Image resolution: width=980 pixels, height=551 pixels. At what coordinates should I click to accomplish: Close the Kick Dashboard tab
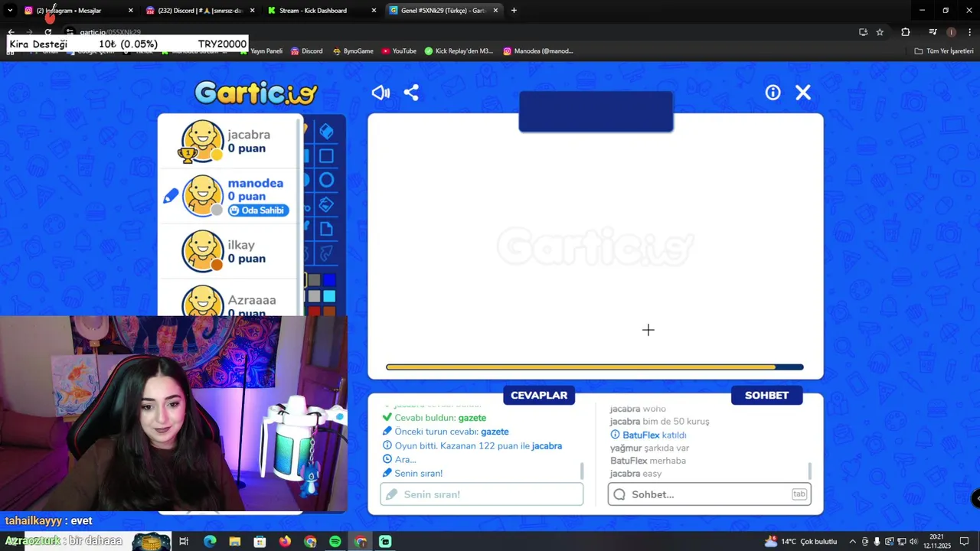(374, 11)
